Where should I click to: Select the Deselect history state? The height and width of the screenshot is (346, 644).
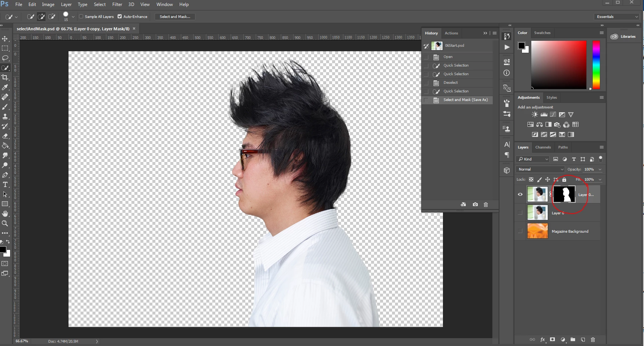[x=450, y=83]
